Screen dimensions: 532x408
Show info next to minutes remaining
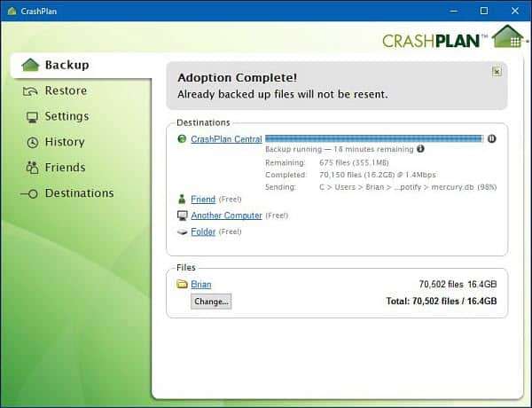tap(420, 149)
